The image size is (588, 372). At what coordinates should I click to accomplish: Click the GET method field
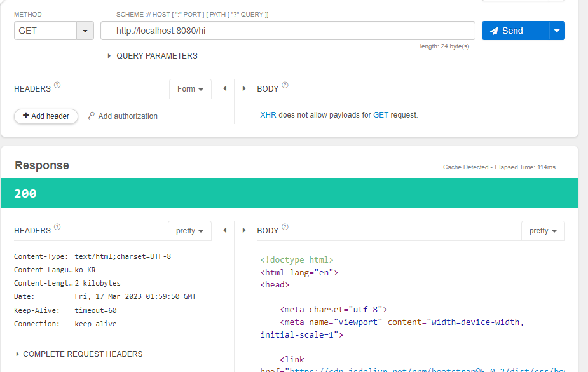coord(45,31)
